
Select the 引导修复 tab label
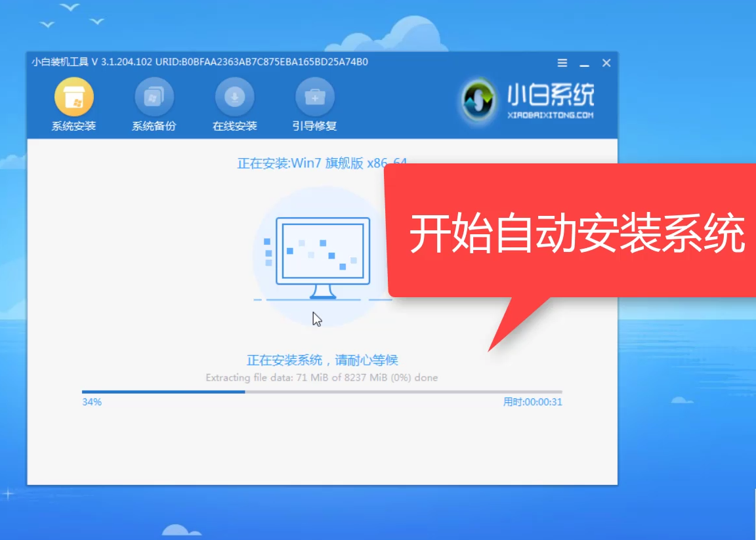pyautogui.click(x=314, y=127)
